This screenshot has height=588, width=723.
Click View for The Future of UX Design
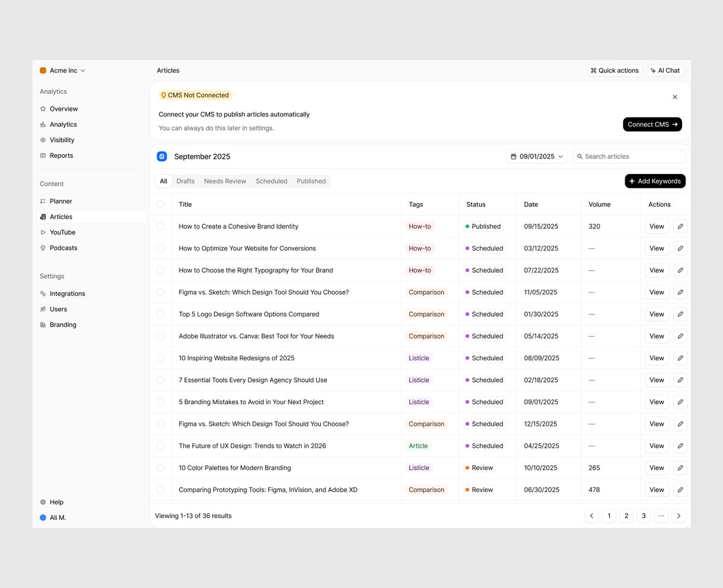click(x=657, y=446)
